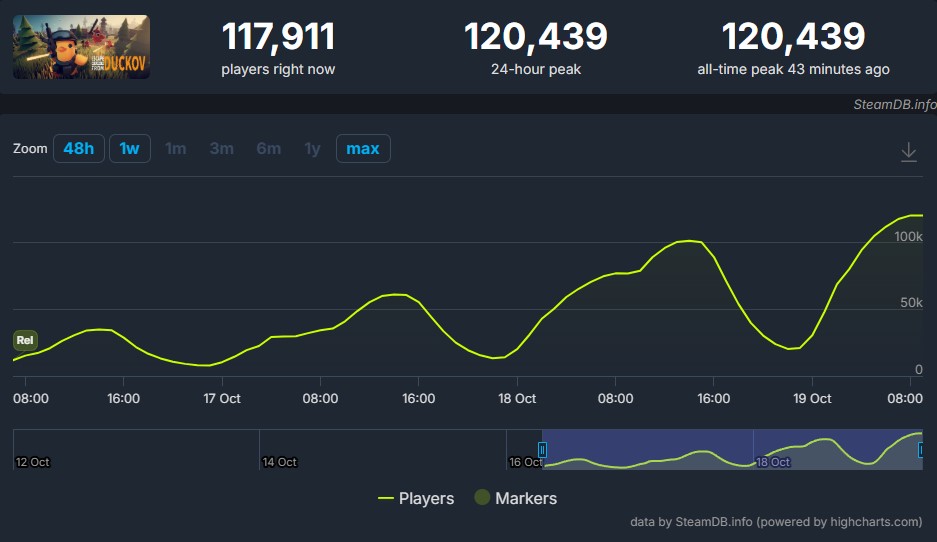Set zoom range to 1w
The image size is (937, 542).
tap(129, 149)
